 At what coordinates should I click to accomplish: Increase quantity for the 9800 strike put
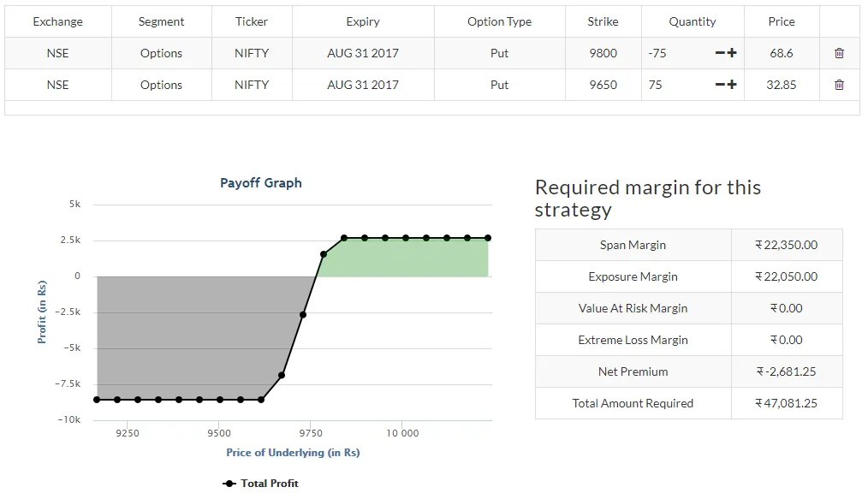pos(732,53)
